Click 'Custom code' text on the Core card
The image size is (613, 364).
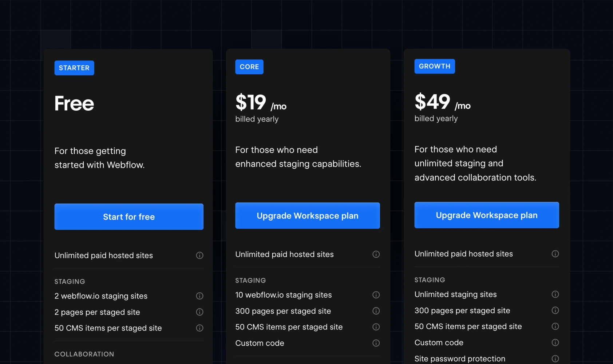[x=260, y=343]
